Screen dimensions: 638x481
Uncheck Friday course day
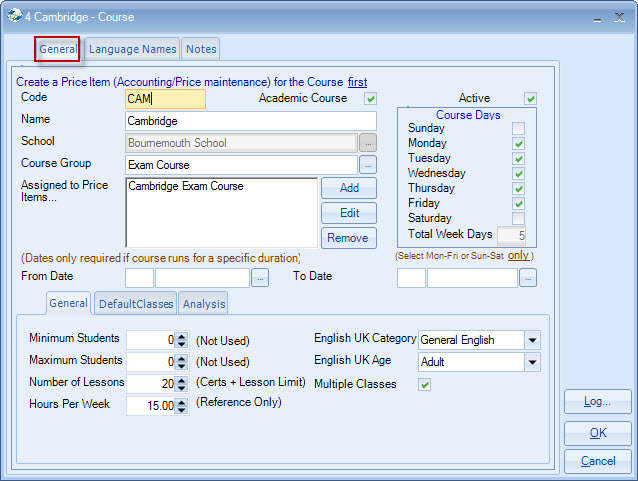click(x=518, y=203)
